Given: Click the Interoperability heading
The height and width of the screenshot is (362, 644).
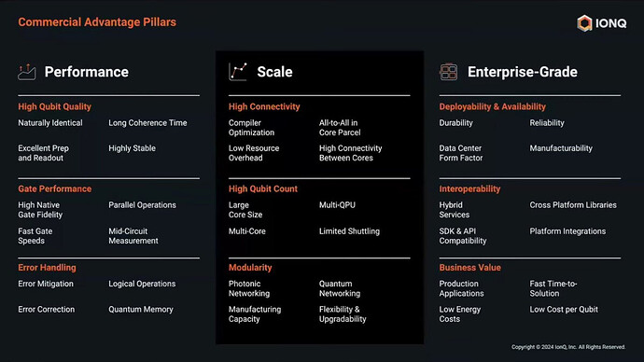Looking at the screenshot, I should (469, 188).
